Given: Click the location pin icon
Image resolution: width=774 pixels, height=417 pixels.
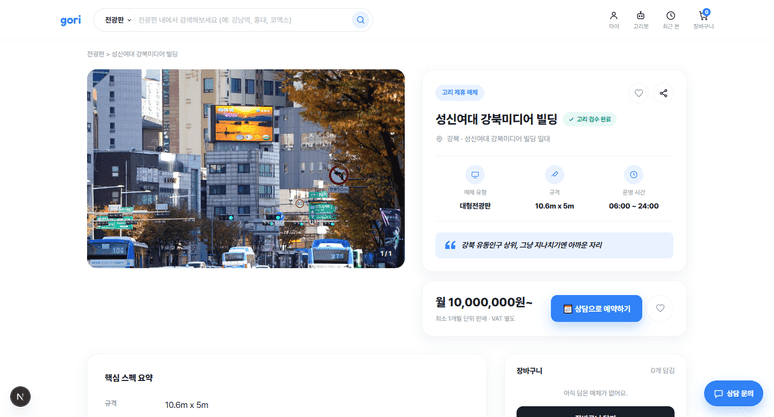Looking at the screenshot, I should coord(439,139).
